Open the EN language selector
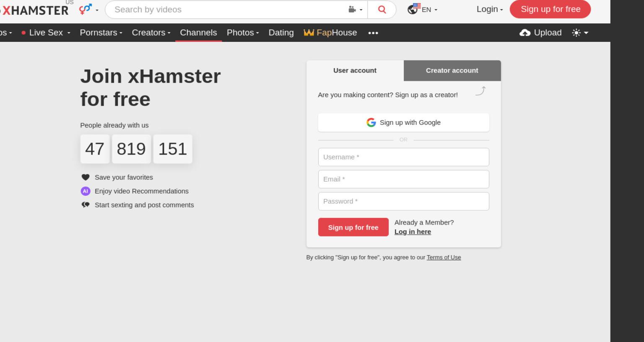The width and height of the screenshot is (644, 342). tap(422, 9)
